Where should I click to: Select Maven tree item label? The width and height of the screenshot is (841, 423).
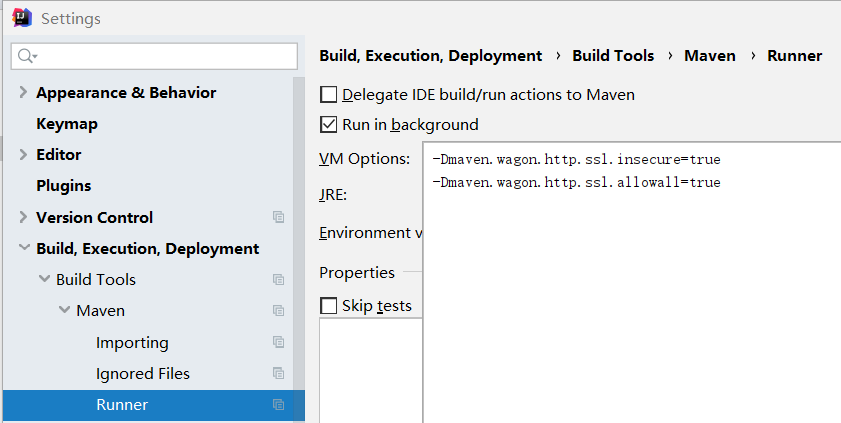pyautogui.click(x=100, y=310)
